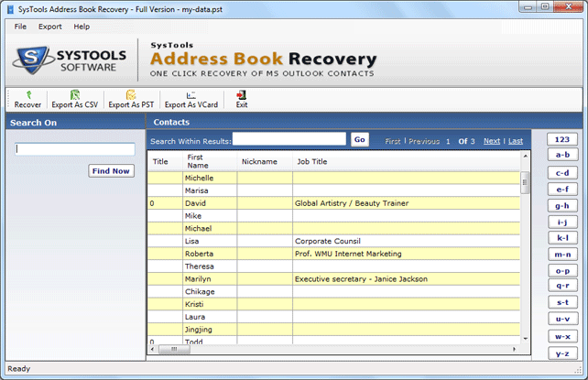
Task: Click the vertical scrollbar down arrow
Action: point(526,339)
